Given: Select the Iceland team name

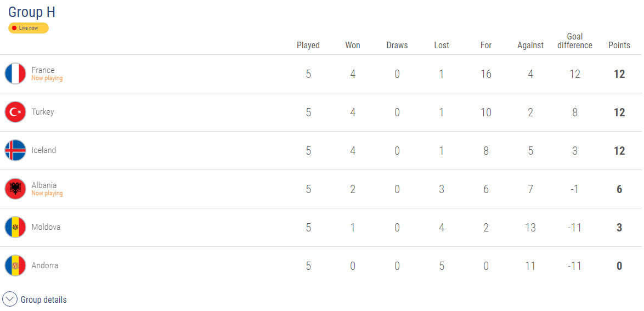Looking at the screenshot, I should [x=43, y=150].
